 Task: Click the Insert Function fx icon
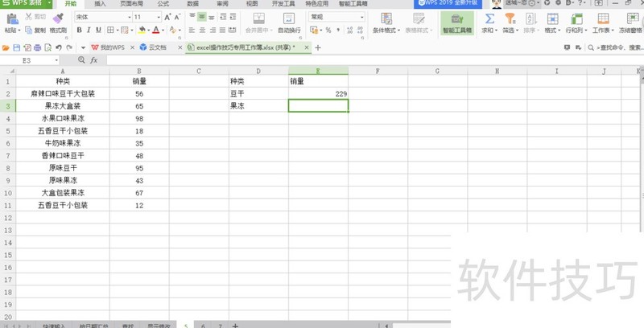pyautogui.click(x=93, y=60)
